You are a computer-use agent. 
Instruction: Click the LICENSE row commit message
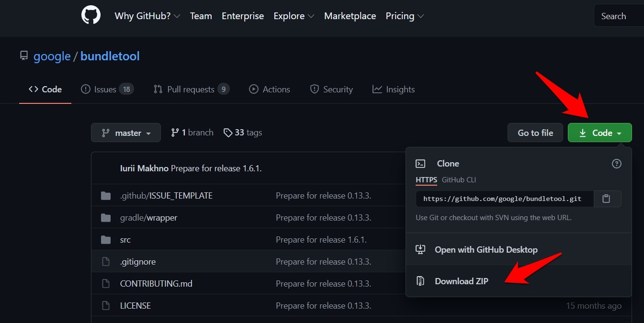tap(323, 306)
